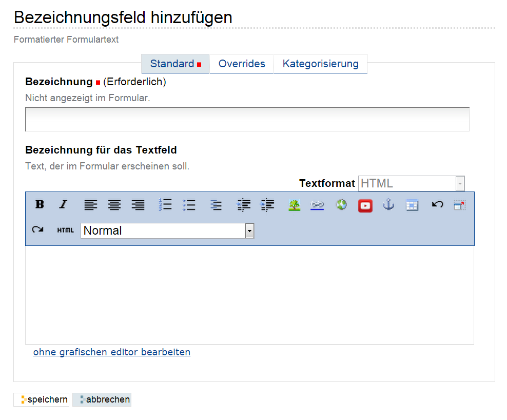This screenshot has height=420, width=507.
Task: Embed video with red play icon
Action: (365, 206)
